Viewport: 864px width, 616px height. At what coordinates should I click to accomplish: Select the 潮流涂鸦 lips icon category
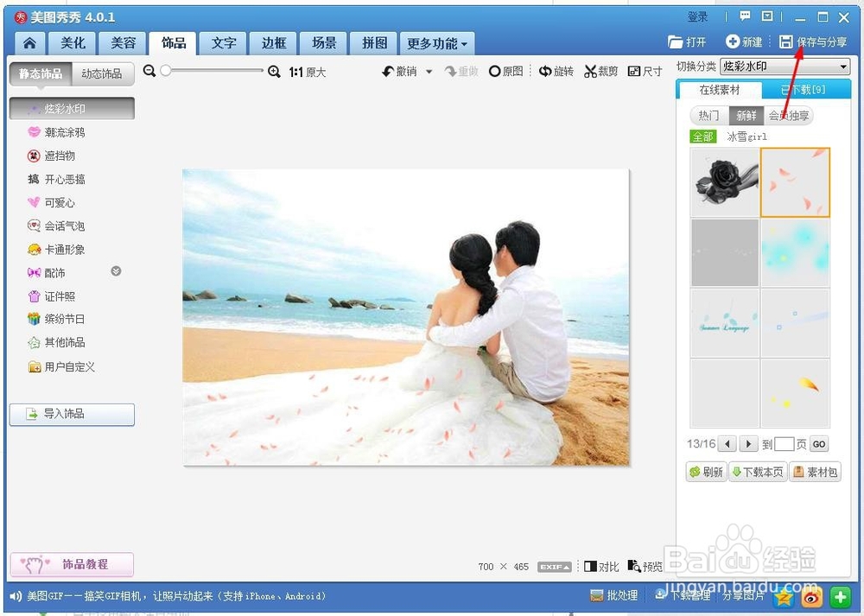(x=35, y=132)
